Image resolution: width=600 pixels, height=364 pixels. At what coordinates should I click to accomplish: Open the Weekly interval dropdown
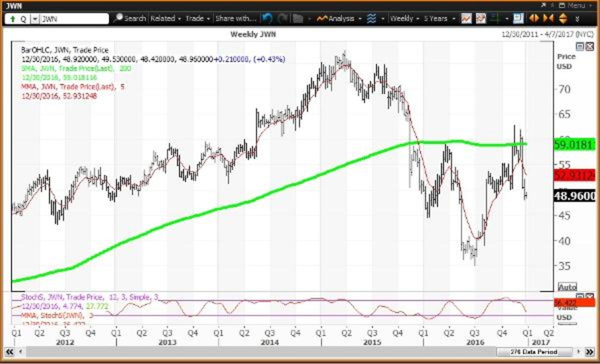pos(404,18)
